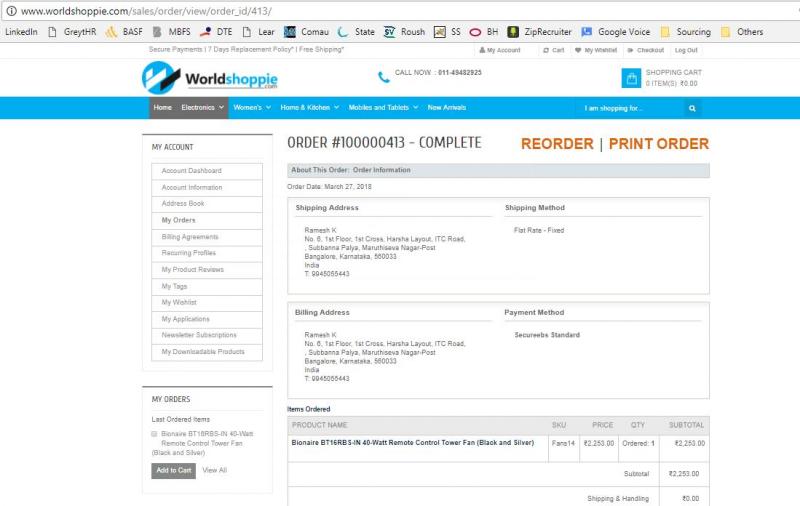Open My Orders in sidebar
This screenshot has height=506, width=800.
click(x=207, y=220)
